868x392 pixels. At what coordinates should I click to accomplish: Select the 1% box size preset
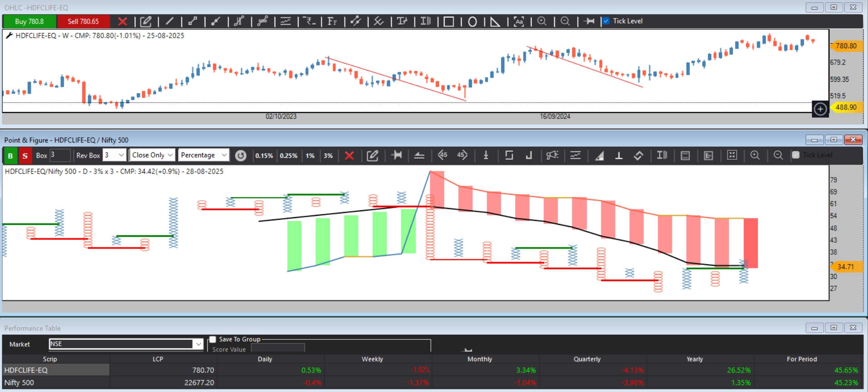coord(310,156)
